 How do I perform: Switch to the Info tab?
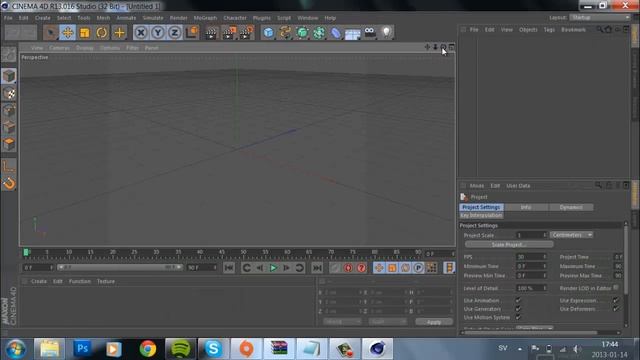click(x=526, y=207)
